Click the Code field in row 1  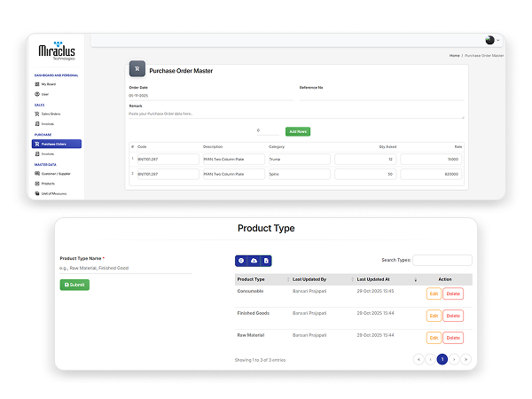(168, 159)
